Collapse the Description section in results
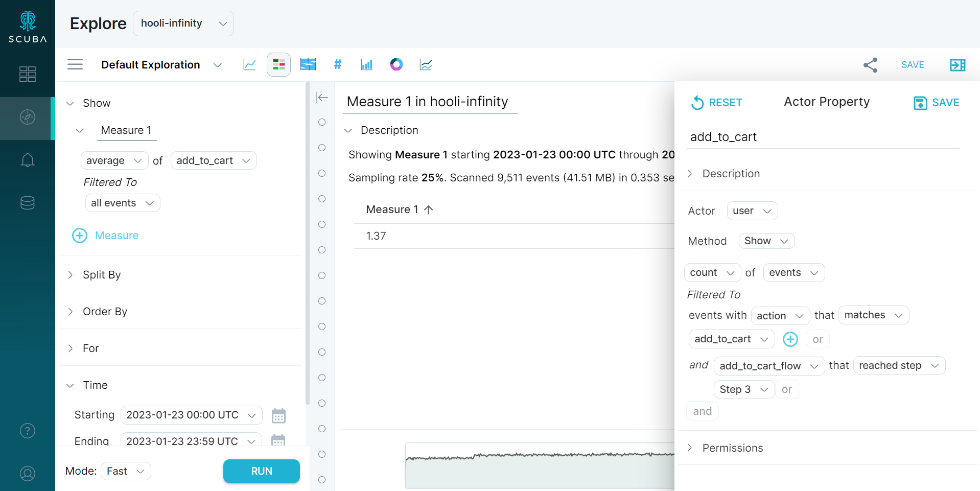 point(348,130)
